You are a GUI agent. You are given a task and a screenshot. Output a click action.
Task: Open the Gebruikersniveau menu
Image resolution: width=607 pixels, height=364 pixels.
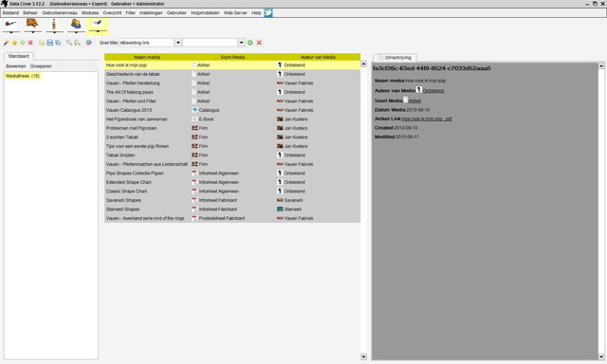(60, 12)
